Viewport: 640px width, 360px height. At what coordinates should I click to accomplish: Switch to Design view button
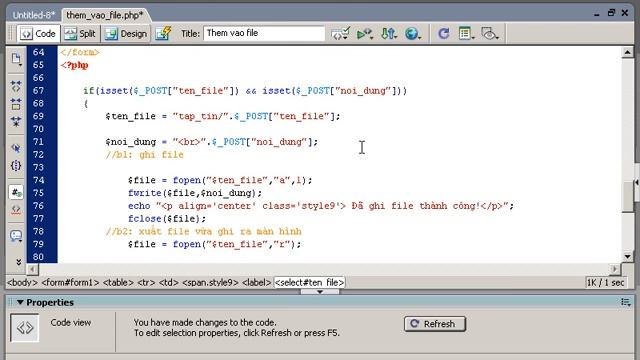coord(126,33)
